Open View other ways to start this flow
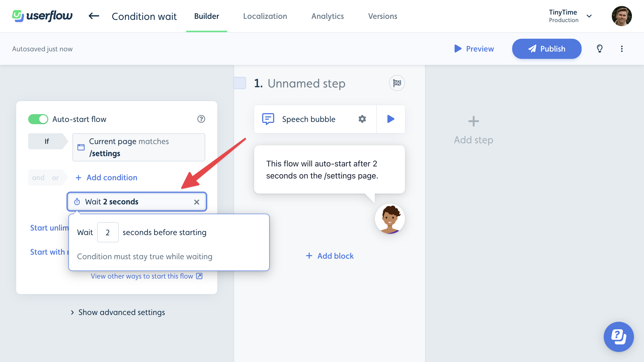This screenshot has height=362, width=644. coord(147,276)
